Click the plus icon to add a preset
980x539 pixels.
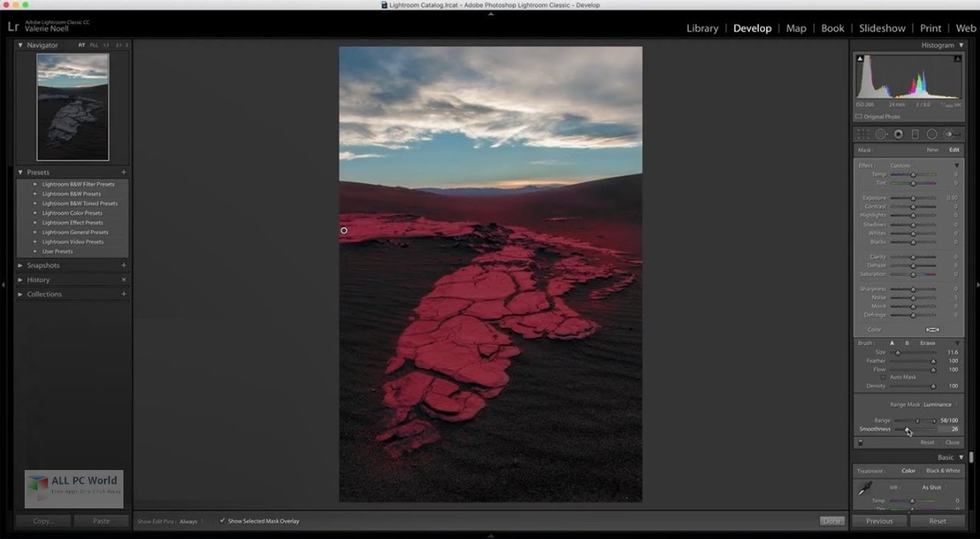123,172
